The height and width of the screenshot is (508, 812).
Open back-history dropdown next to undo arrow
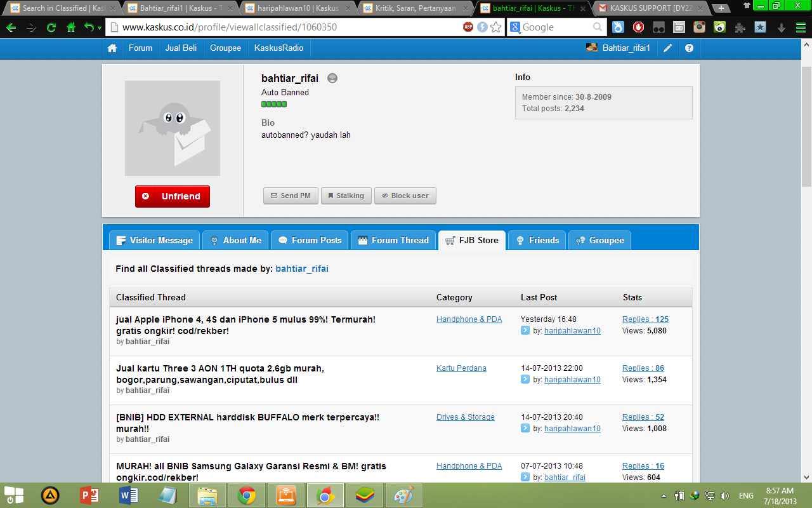100,28
